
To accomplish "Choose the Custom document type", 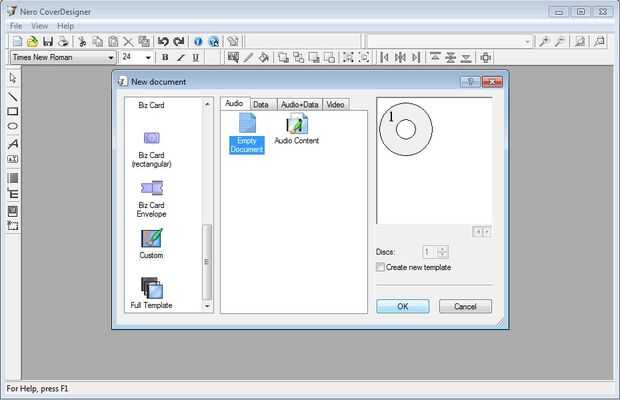I will (151, 243).
